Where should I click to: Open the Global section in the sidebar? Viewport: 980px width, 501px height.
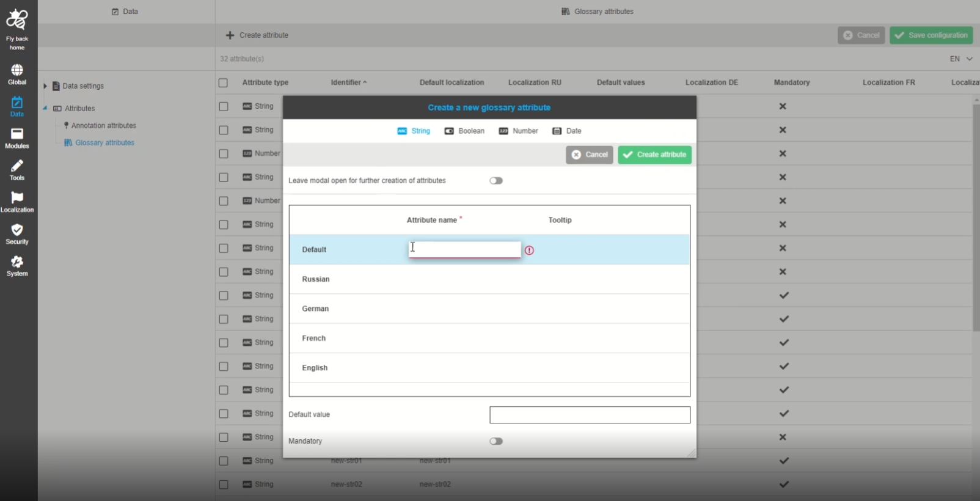(x=17, y=75)
